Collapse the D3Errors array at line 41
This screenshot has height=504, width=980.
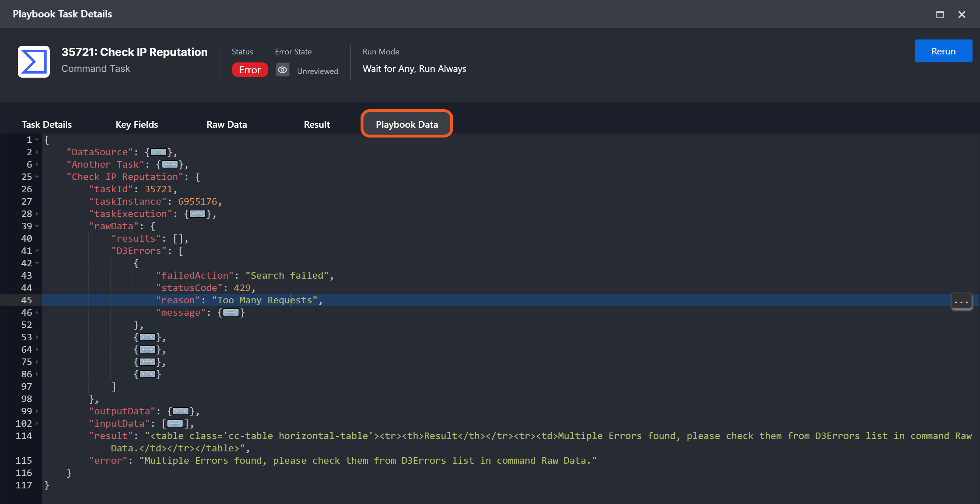pyautogui.click(x=37, y=251)
